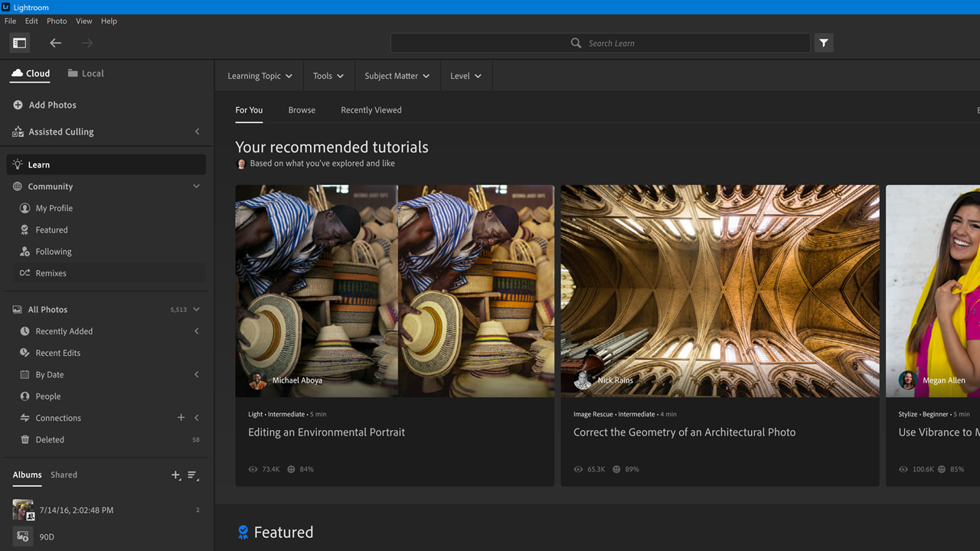Select the Albums tab
Screen dimensions: 980x551
click(x=27, y=475)
